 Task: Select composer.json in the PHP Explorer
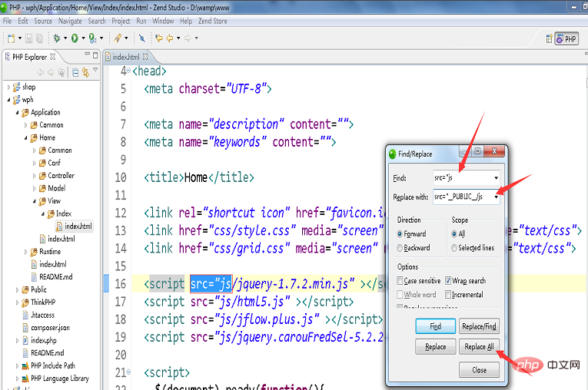click(x=50, y=328)
